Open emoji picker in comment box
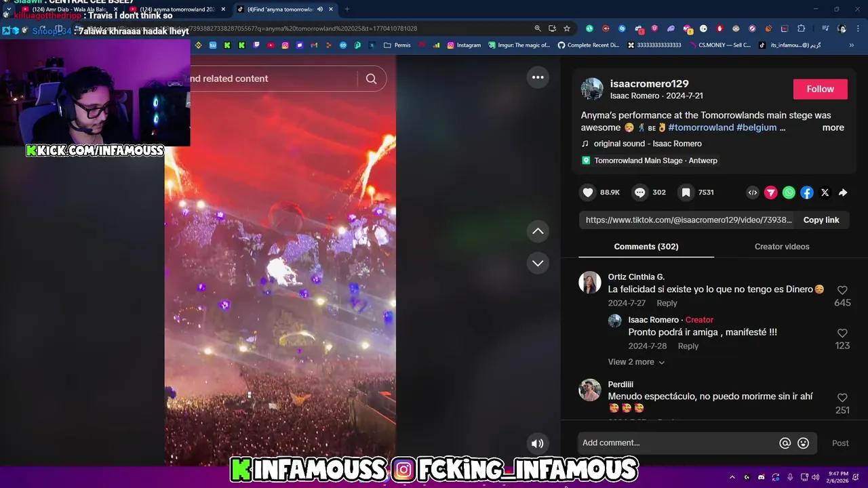 804,443
